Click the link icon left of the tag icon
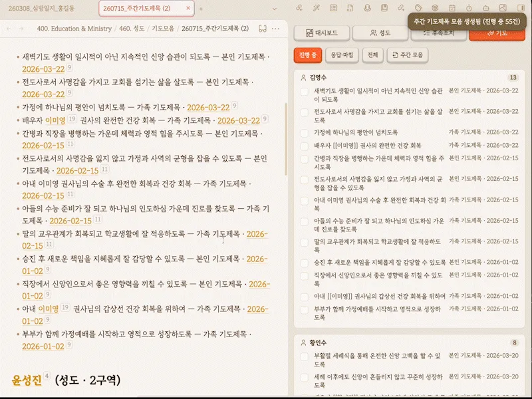 (x=401, y=8)
